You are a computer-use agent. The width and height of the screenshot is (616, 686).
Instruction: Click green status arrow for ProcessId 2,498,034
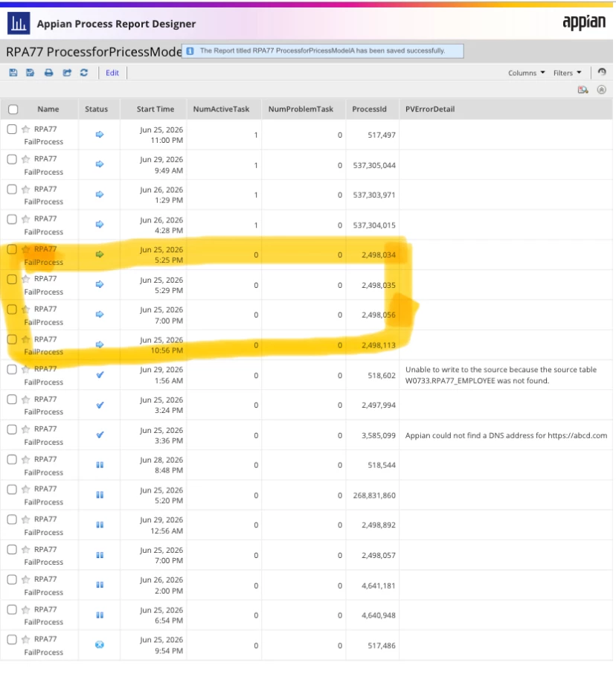[100, 254]
